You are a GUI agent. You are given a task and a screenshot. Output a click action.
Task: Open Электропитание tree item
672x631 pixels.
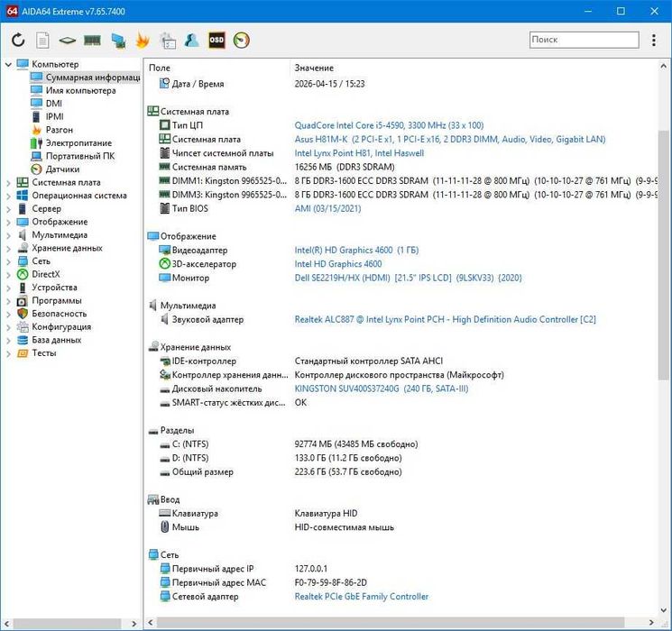point(71,142)
